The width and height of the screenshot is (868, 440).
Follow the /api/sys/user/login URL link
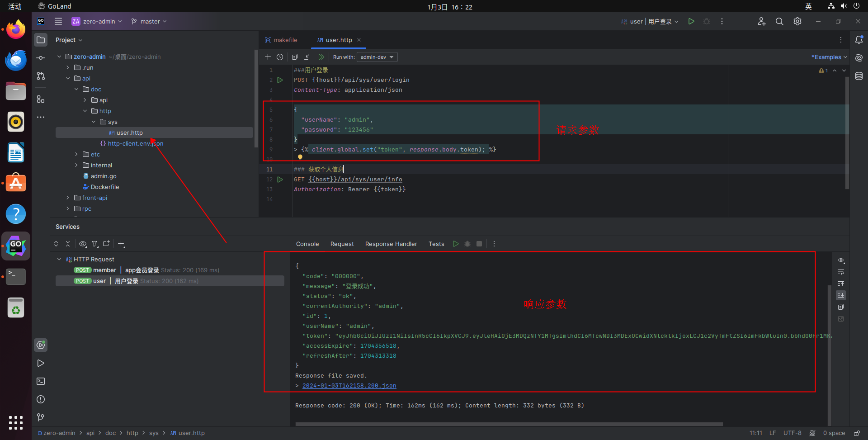[361, 80]
